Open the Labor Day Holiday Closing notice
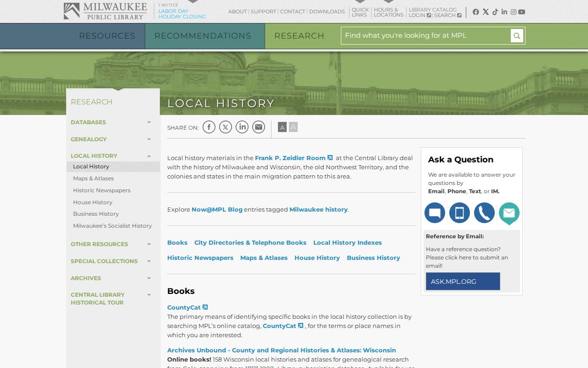 182,14
